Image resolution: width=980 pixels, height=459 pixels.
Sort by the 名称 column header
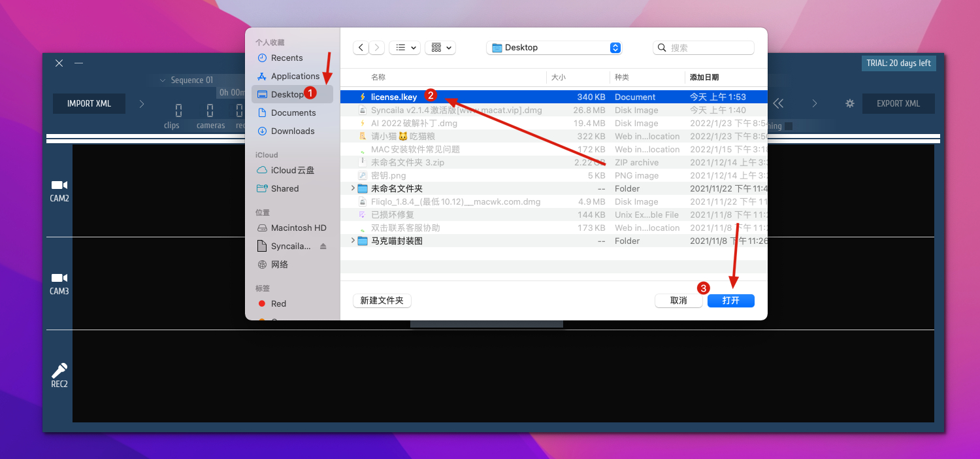[378, 77]
